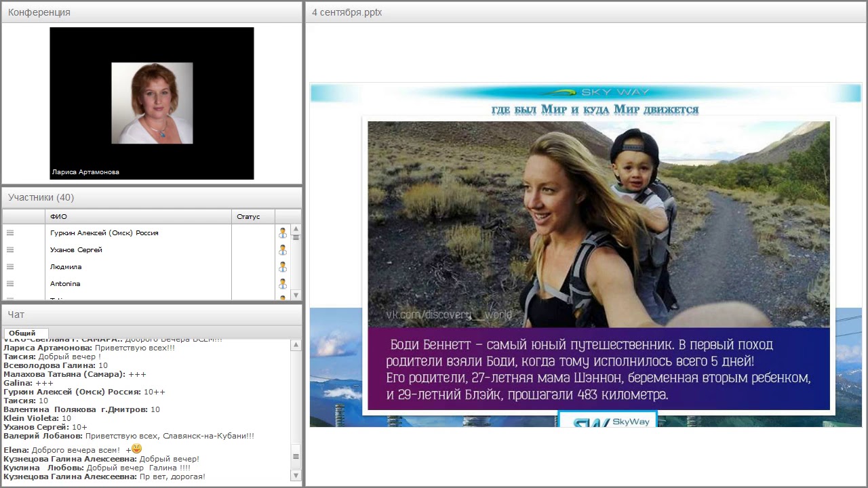The height and width of the screenshot is (488, 868).
Task: Click the user icon for Людмила
Action: [283, 266]
